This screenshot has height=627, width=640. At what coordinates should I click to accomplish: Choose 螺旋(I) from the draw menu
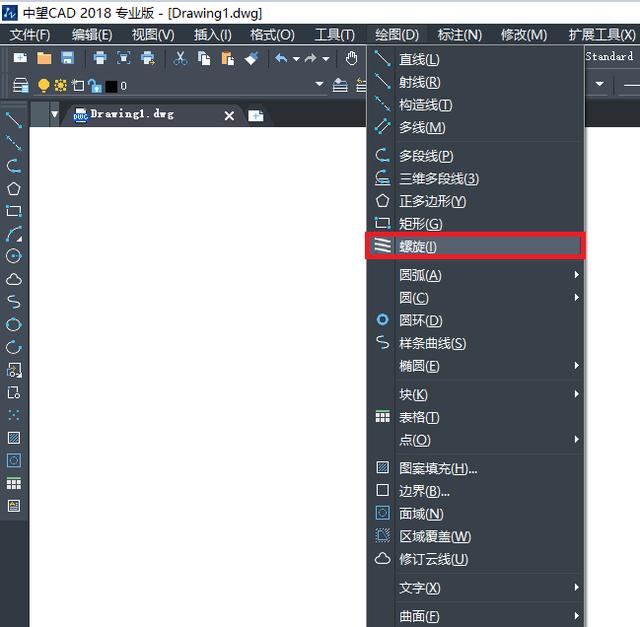click(476, 246)
